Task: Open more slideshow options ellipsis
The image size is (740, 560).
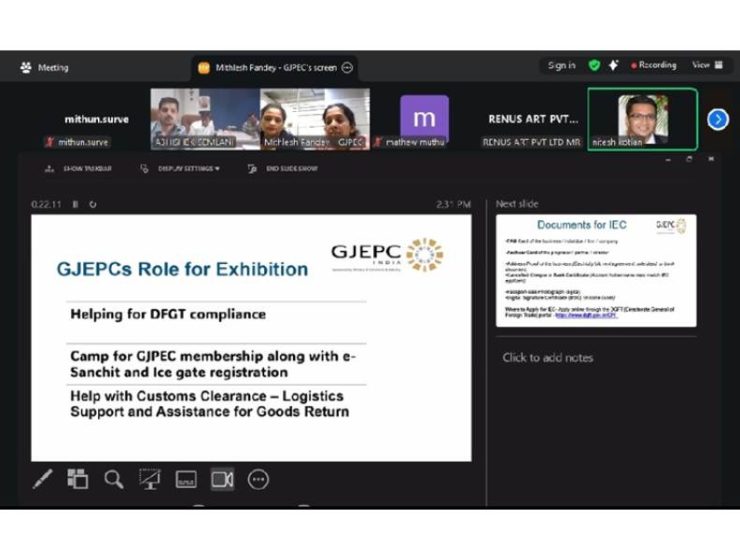Action: tap(258, 480)
